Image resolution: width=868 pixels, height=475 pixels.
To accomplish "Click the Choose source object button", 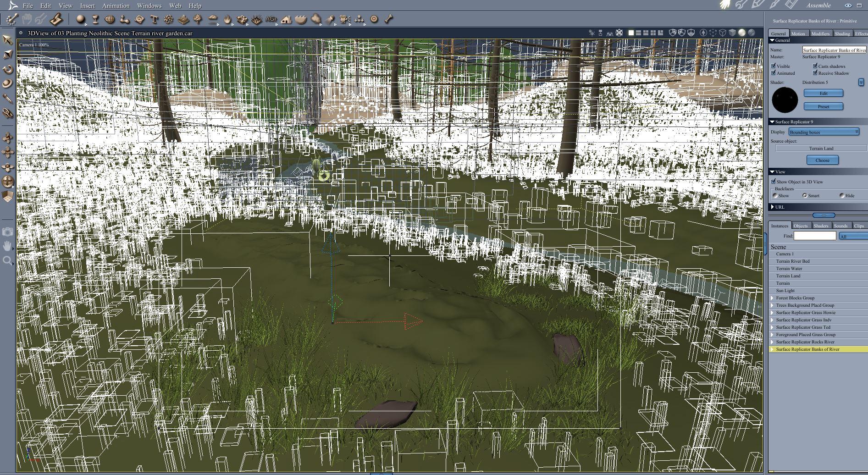I will click(x=823, y=160).
